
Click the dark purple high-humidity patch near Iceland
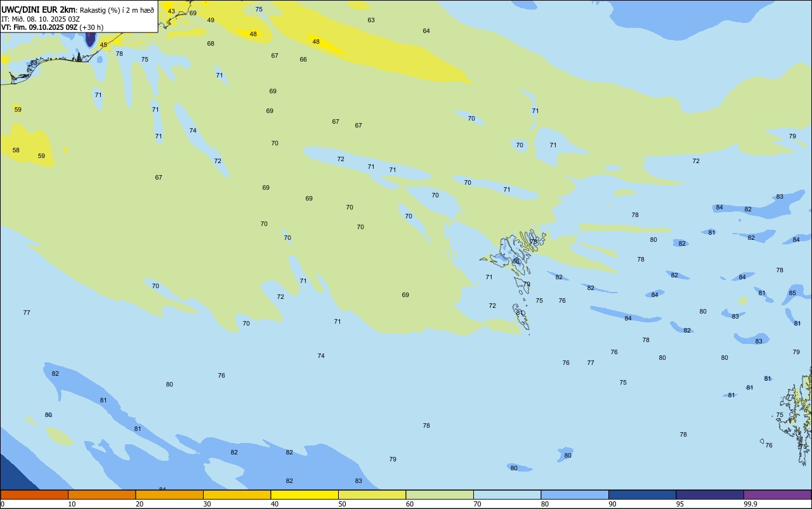90,39
